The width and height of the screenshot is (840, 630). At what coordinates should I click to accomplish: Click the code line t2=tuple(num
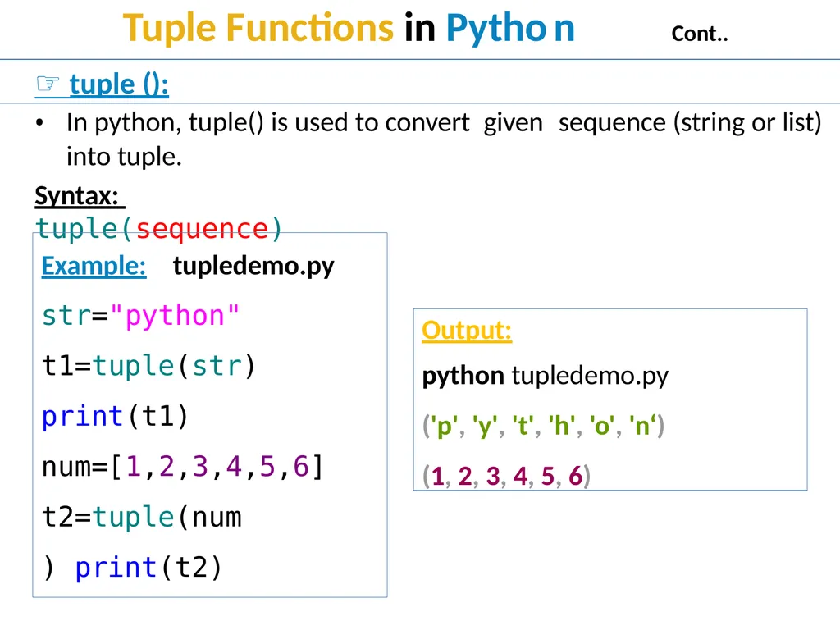[x=142, y=517]
